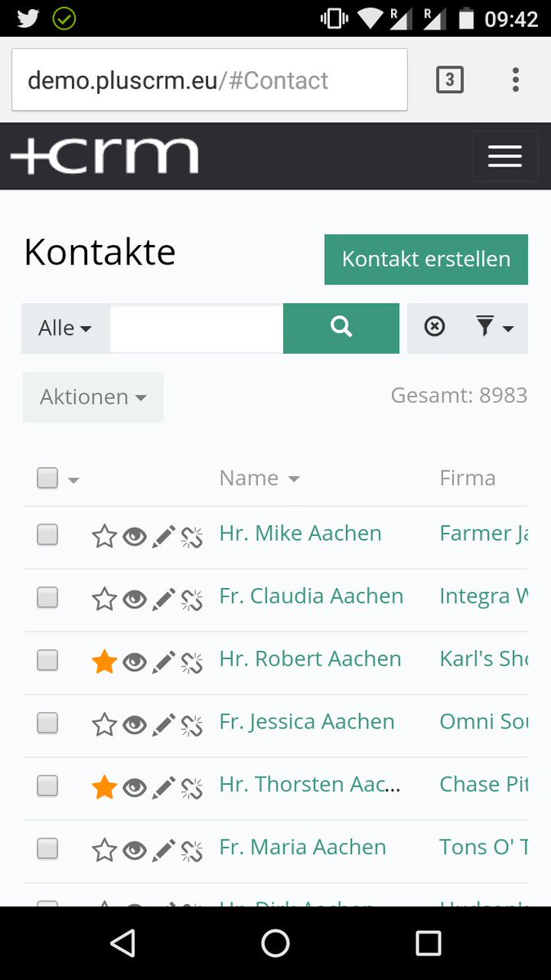Check the box for Fr. Claudia Aachen
Viewport: 551px width, 980px height.
click(x=47, y=597)
